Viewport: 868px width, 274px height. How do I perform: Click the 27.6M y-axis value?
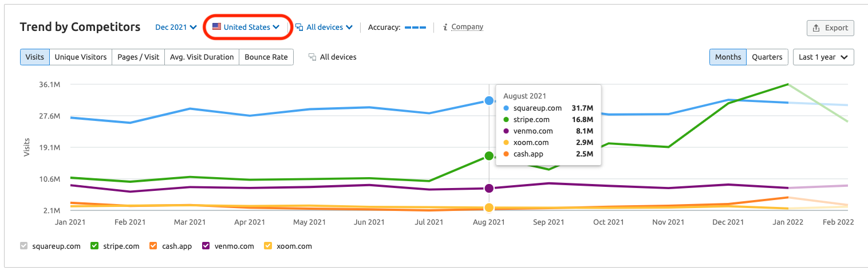49,116
